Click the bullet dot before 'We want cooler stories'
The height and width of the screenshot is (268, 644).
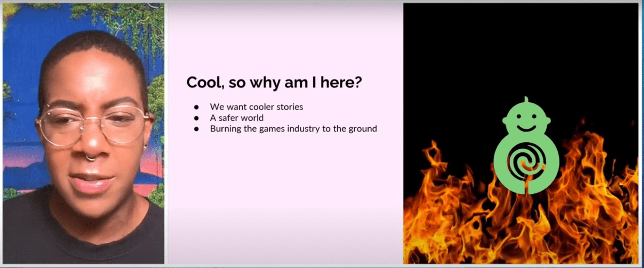pos(196,107)
